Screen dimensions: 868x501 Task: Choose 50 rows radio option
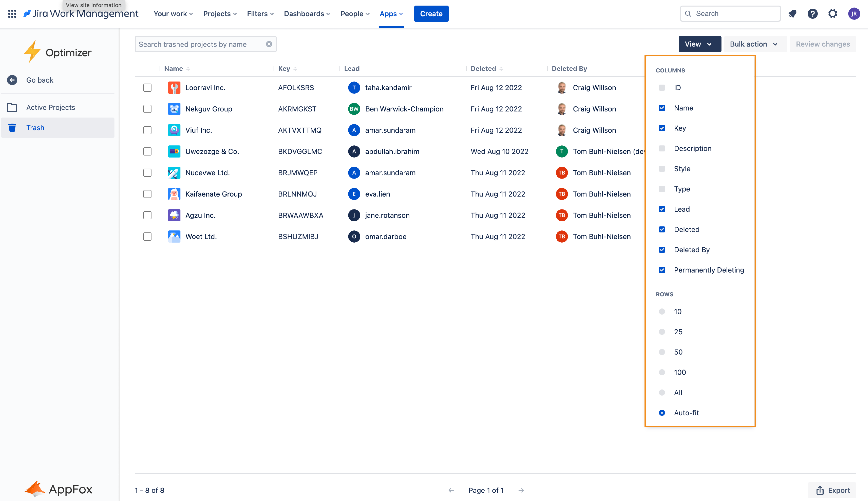pyautogui.click(x=662, y=352)
